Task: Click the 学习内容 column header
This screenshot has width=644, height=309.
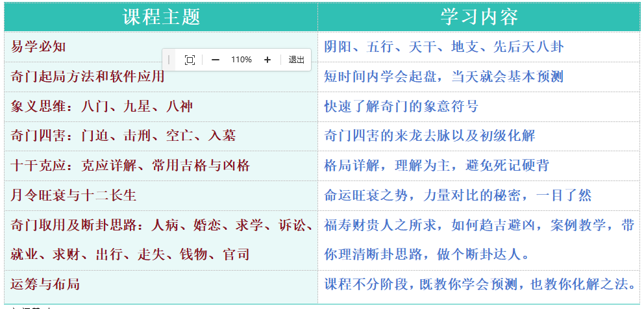Action: (478, 16)
